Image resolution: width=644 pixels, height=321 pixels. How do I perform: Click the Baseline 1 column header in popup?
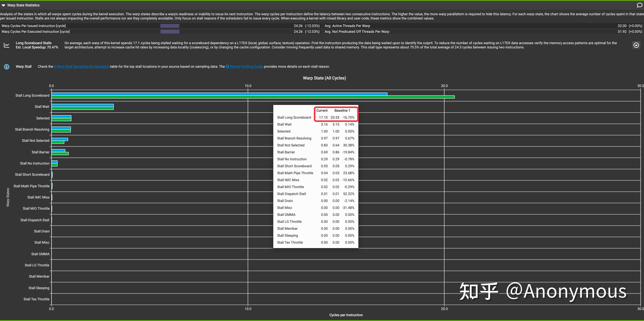point(342,110)
